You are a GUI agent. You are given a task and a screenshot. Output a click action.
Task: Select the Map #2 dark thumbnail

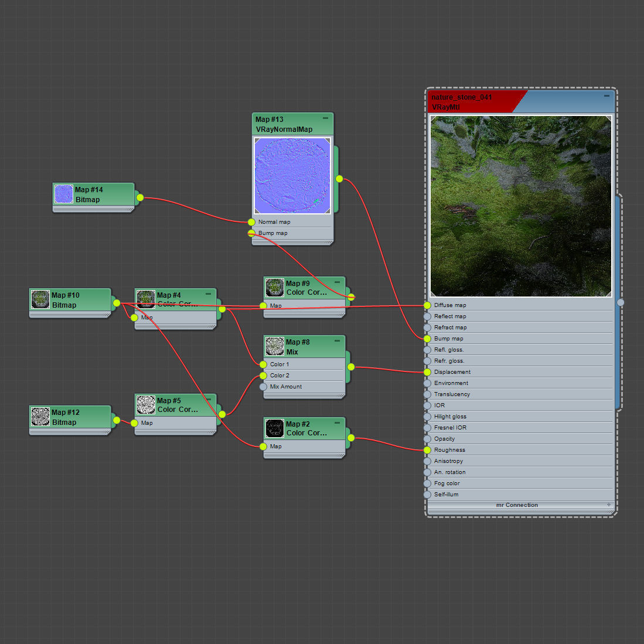(x=275, y=428)
